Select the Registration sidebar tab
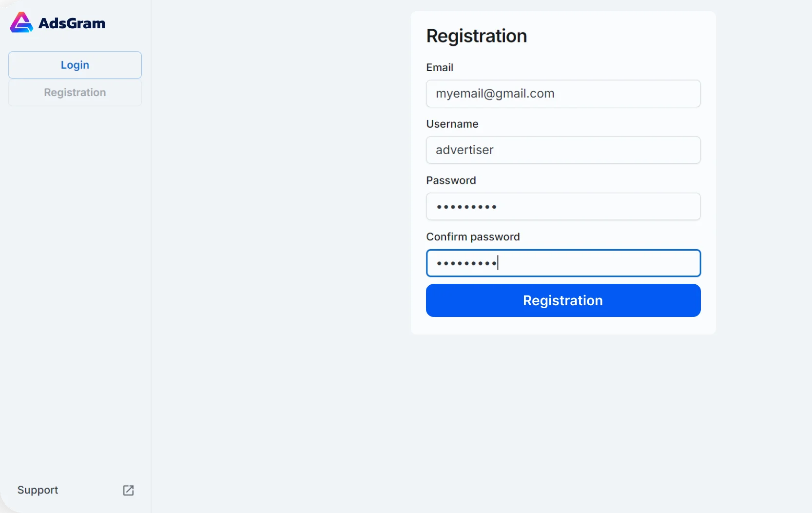Image resolution: width=812 pixels, height=513 pixels. pyautogui.click(x=75, y=93)
